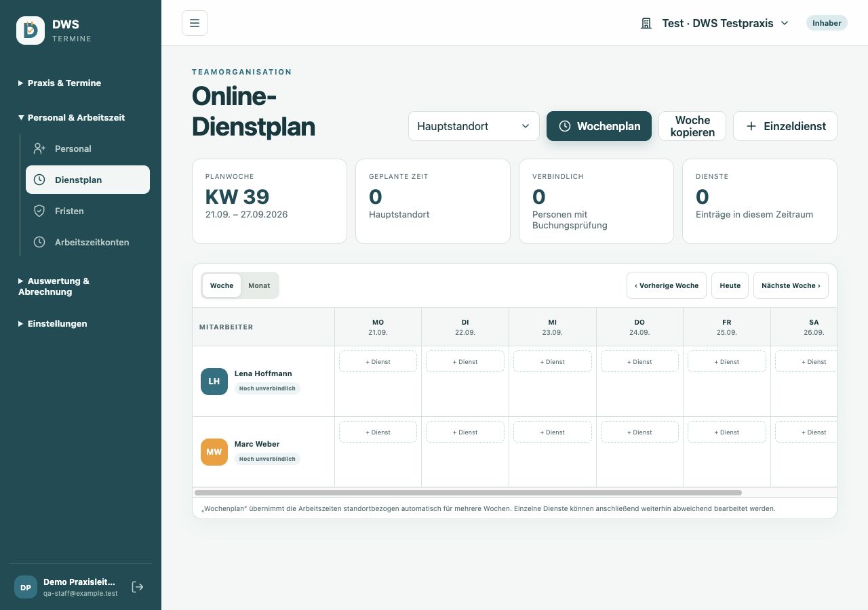Screen dimensions: 868x610
Task: Add Dienst for Marc Weber on Saturday
Action: point(806,432)
